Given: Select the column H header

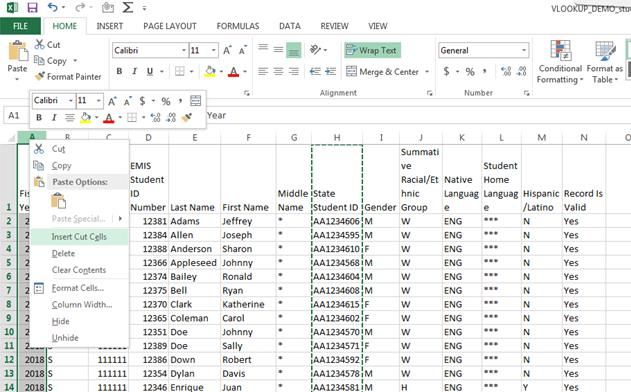Looking at the screenshot, I should 337,138.
